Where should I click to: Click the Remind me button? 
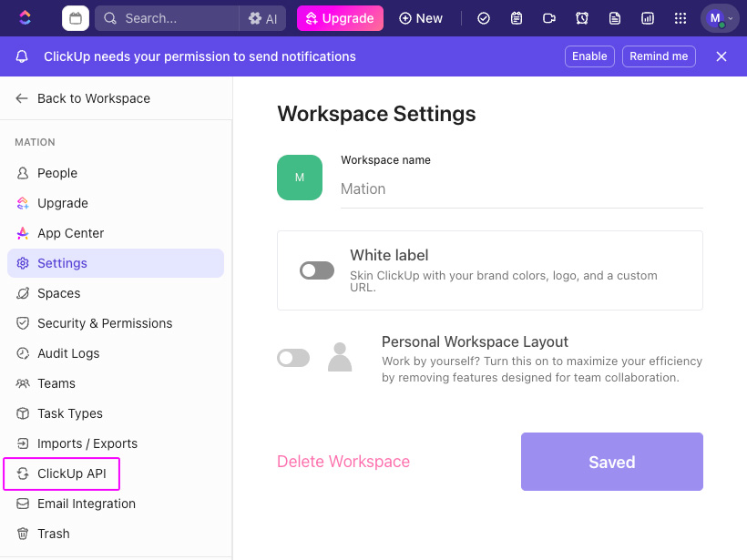(x=659, y=56)
